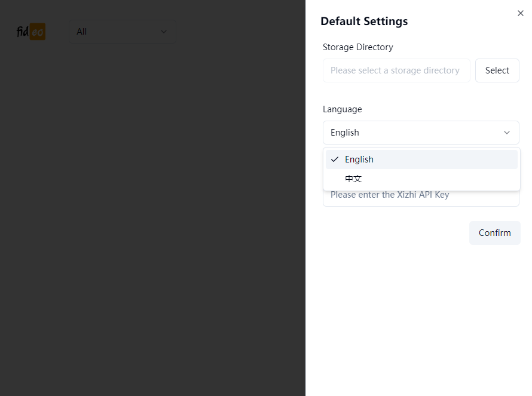Click the checkmark beside English option
Image resolution: width=532 pixels, height=396 pixels.
coord(335,159)
